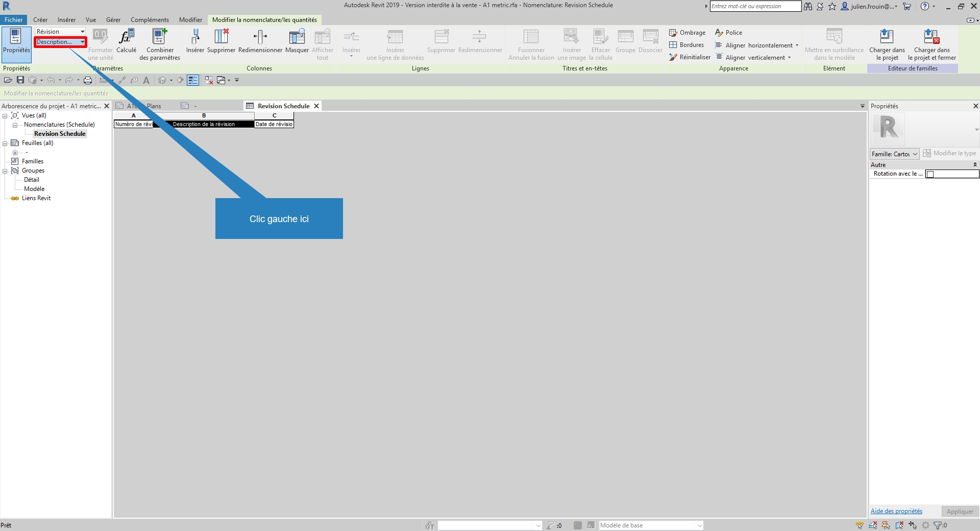Viewport: 980px width, 531px height.
Task: Click Supprimer column icon
Action: 221,37
